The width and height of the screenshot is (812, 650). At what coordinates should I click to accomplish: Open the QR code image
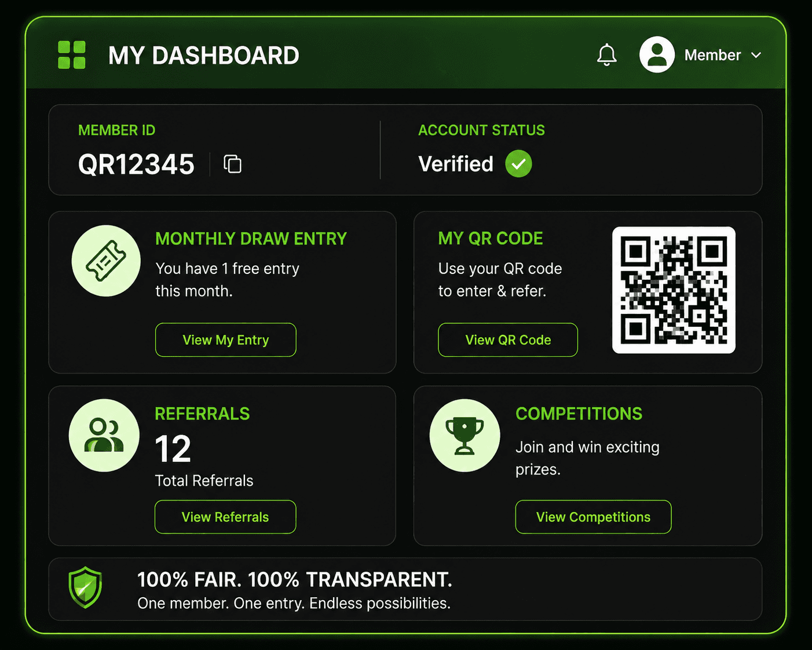(674, 290)
